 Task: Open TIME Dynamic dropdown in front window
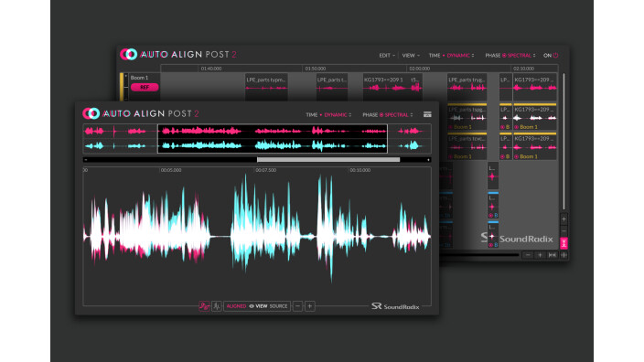[x=338, y=115]
